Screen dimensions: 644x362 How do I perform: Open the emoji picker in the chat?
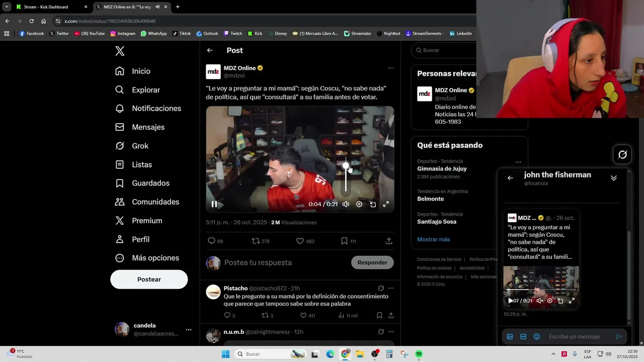537,336
